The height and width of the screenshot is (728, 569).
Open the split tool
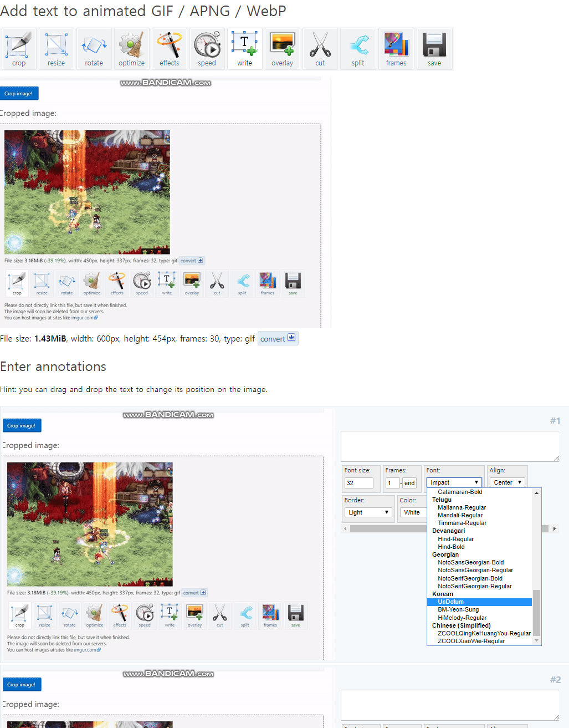point(358,49)
